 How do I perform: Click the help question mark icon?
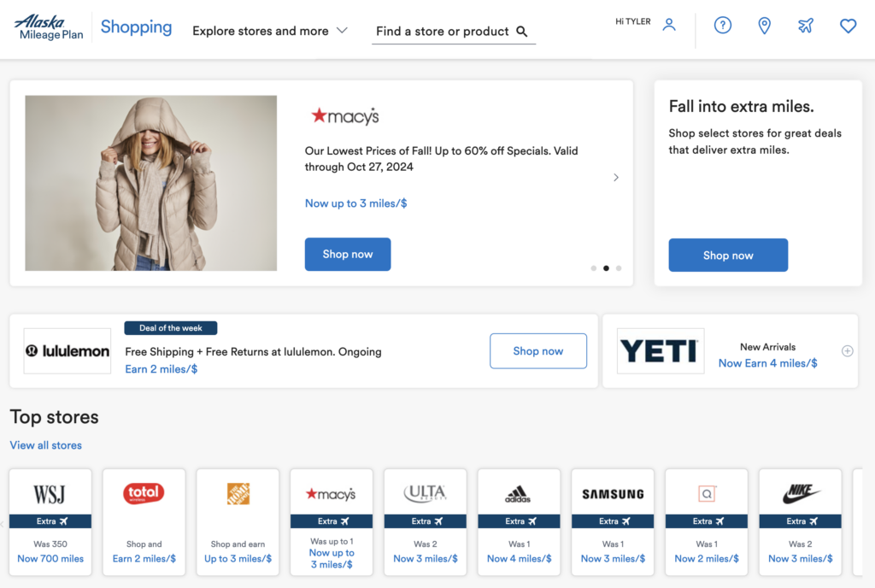[723, 26]
